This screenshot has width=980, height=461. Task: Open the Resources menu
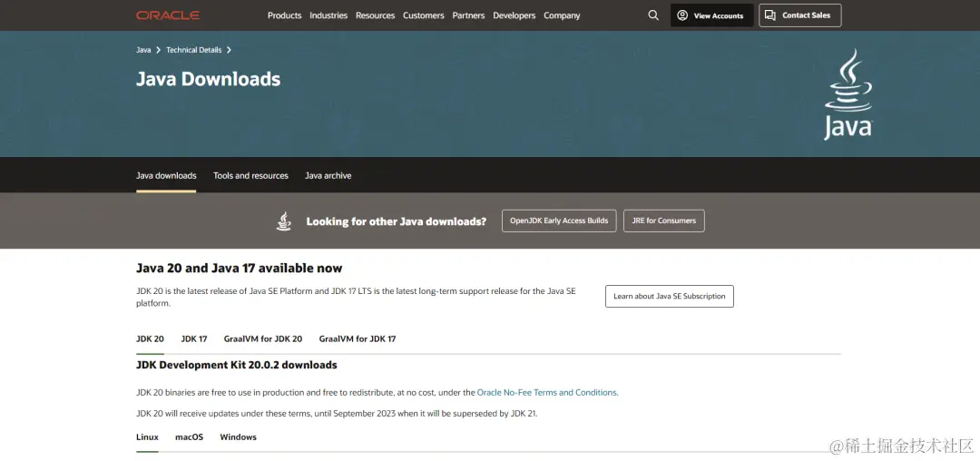pos(375,15)
